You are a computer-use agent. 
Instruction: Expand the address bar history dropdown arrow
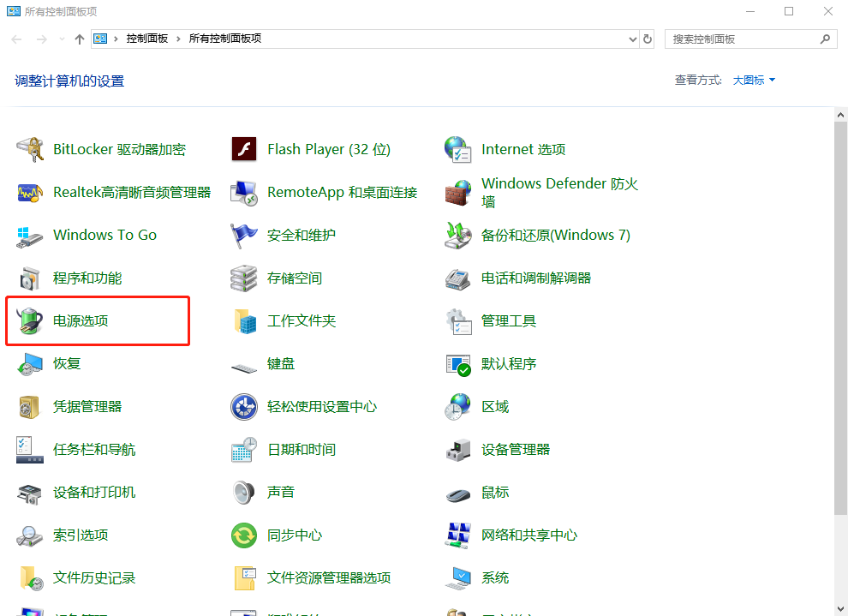(x=632, y=39)
